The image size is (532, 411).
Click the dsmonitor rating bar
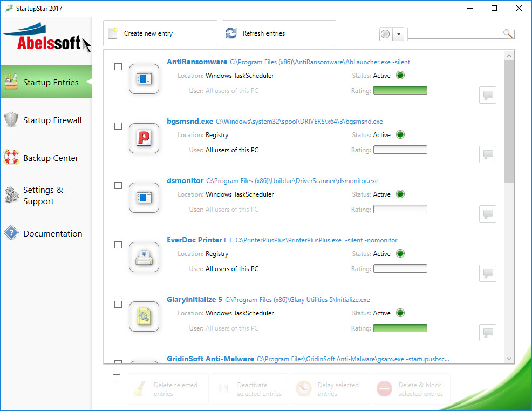coord(400,209)
